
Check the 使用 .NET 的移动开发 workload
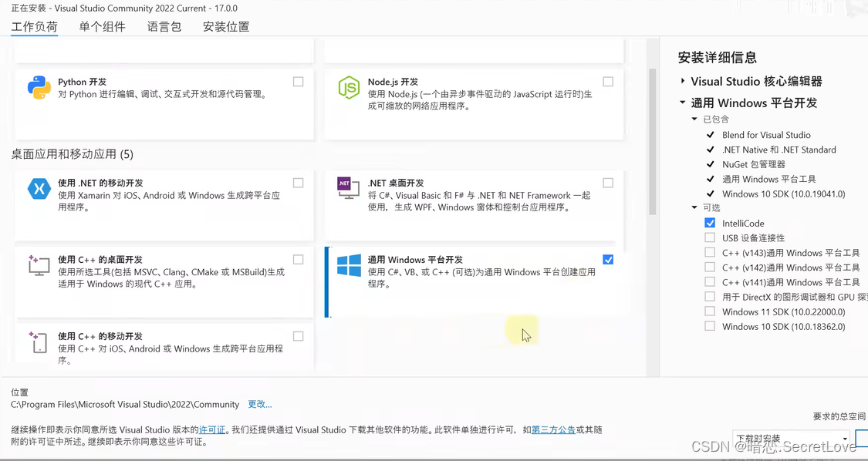click(x=298, y=183)
